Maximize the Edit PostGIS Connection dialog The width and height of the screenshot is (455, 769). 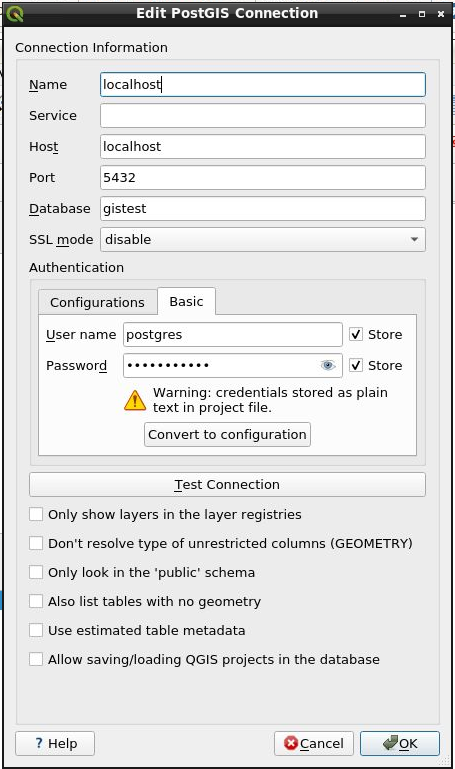422,14
